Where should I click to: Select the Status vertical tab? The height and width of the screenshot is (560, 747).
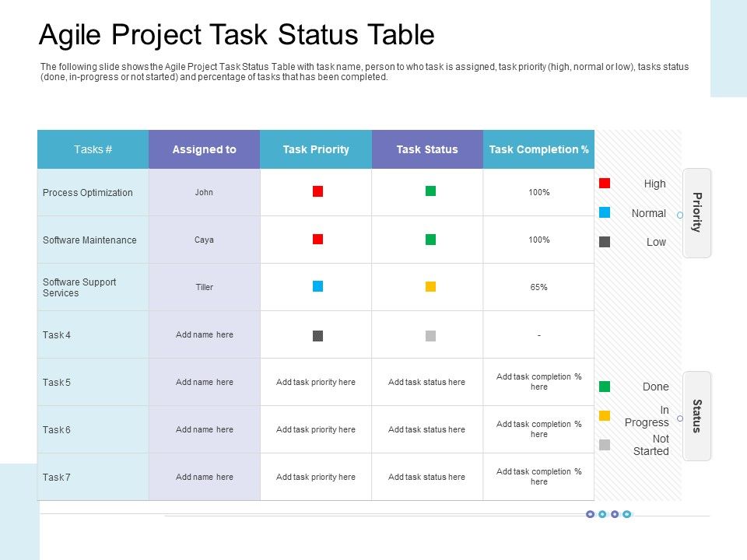point(697,416)
